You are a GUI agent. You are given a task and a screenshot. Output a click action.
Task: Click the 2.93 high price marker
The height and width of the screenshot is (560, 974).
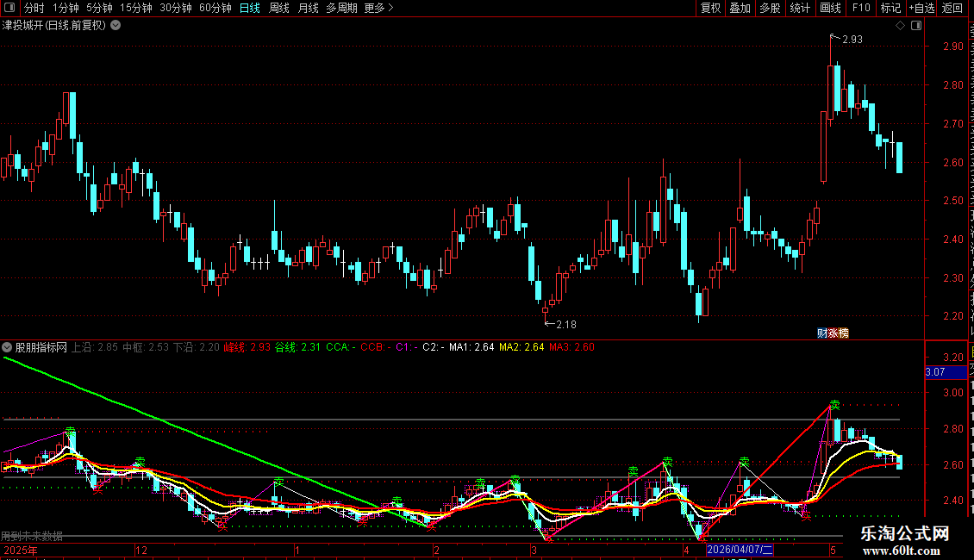(x=852, y=39)
